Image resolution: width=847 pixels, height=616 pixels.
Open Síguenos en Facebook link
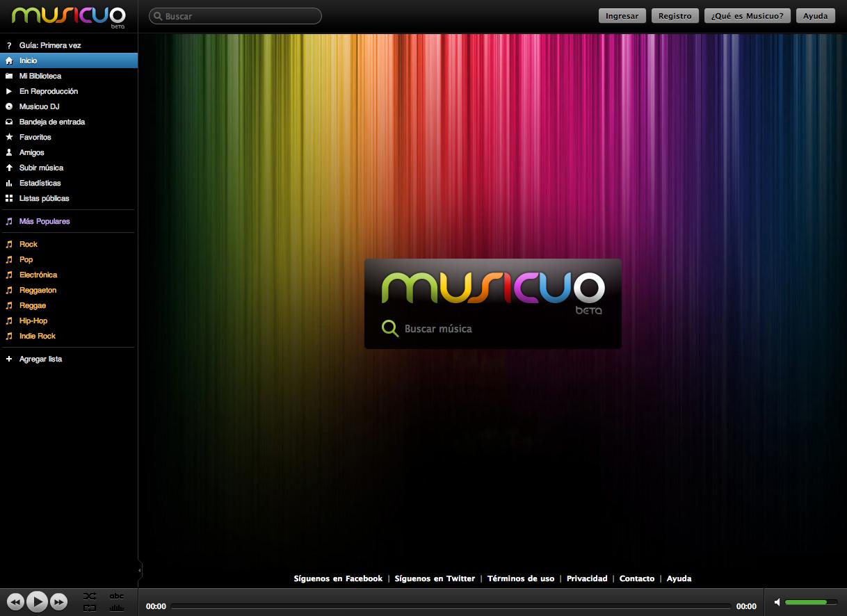coord(338,578)
